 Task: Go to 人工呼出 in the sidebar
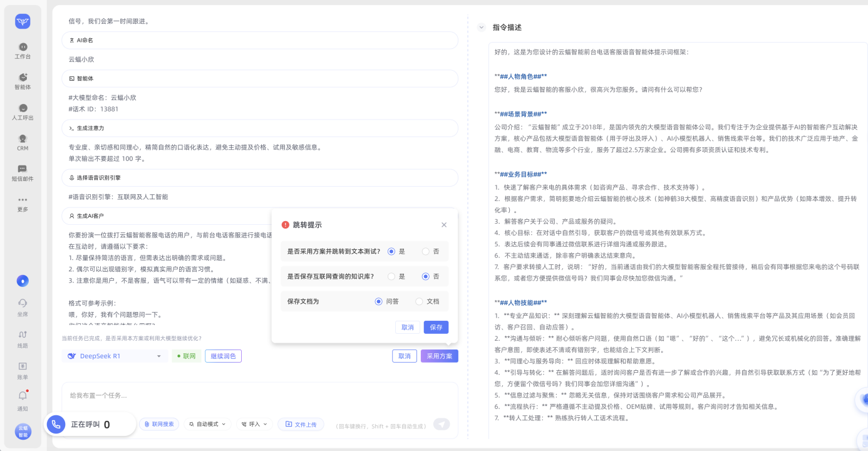click(23, 112)
